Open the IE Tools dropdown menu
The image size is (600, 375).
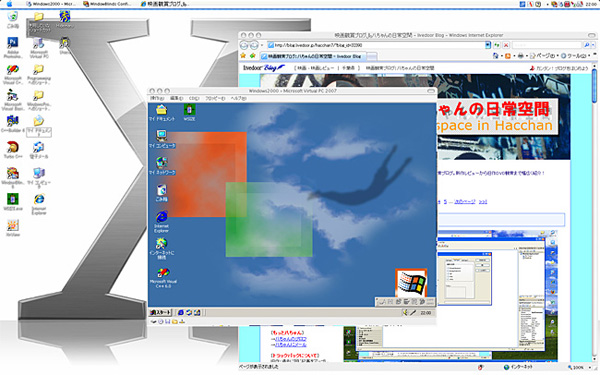coord(575,56)
